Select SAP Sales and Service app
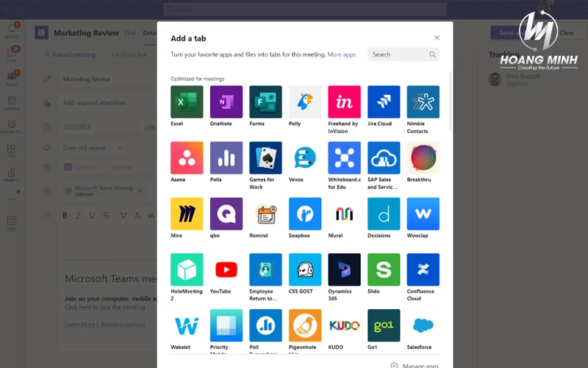588x368 pixels. pyautogui.click(x=384, y=158)
